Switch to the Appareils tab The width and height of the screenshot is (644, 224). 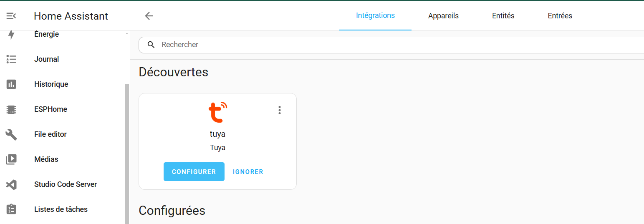[443, 16]
